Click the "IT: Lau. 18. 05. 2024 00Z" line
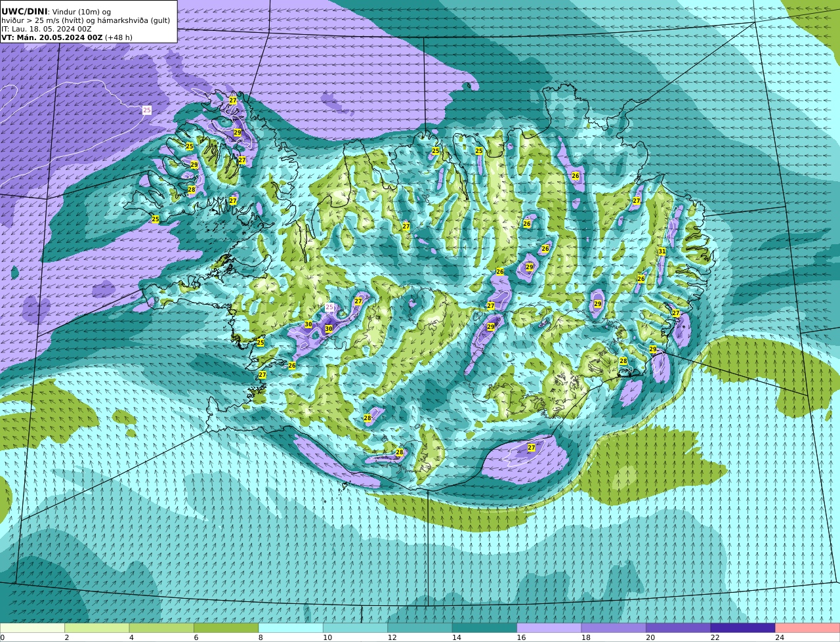Image resolution: width=840 pixels, height=642 pixels. click(x=47, y=29)
